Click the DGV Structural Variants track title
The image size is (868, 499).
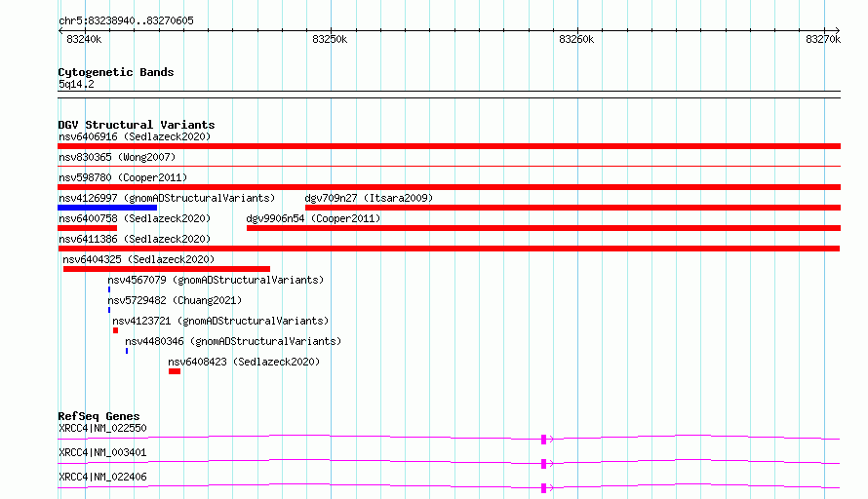137,125
